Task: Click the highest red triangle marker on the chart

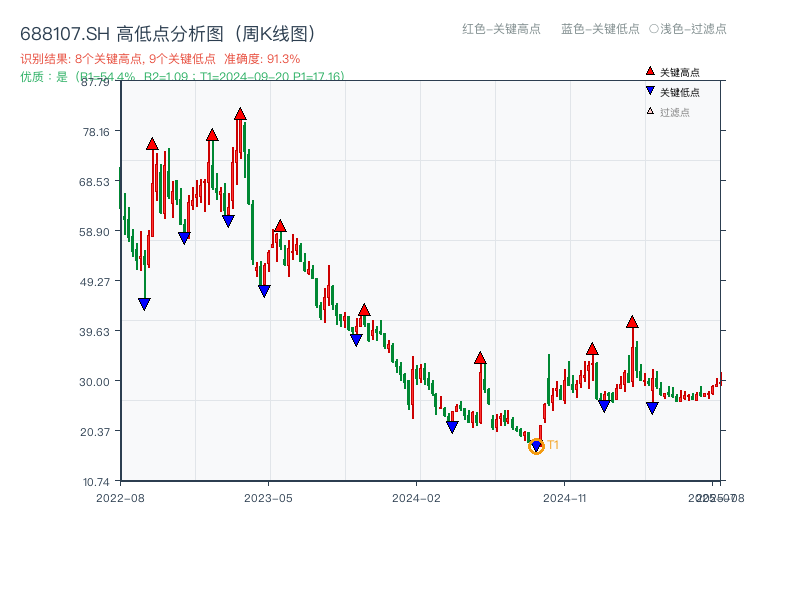Action: [240, 113]
